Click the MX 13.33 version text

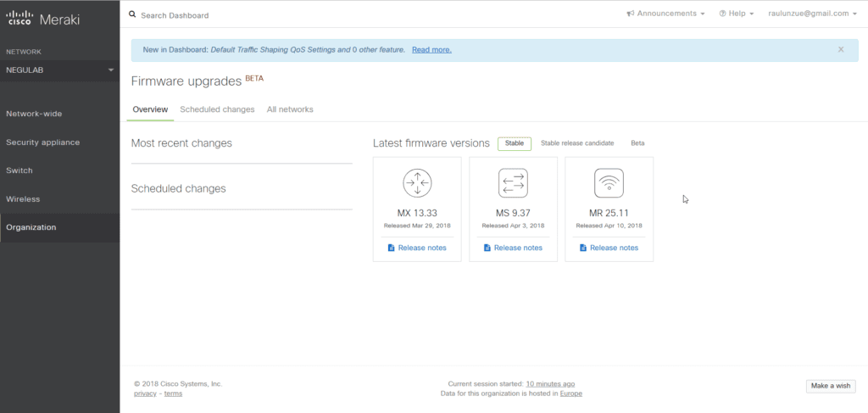tap(417, 213)
